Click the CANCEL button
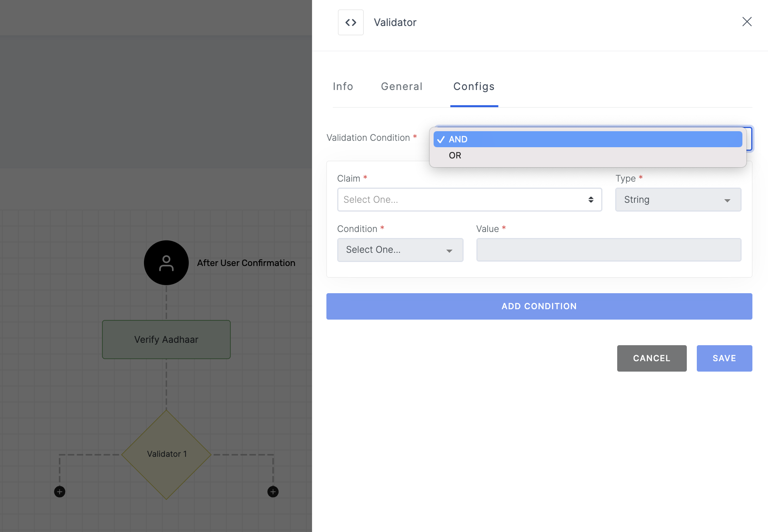The image size is (768, 532). 652,358
